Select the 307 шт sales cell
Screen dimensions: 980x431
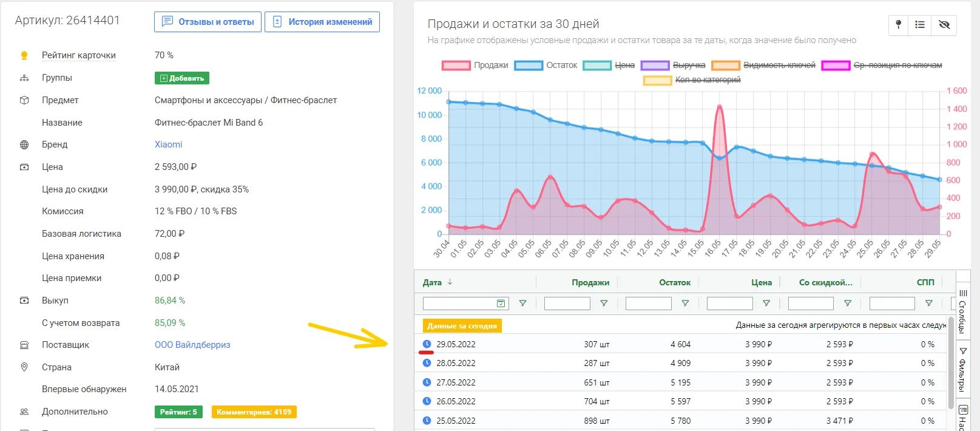596,344
